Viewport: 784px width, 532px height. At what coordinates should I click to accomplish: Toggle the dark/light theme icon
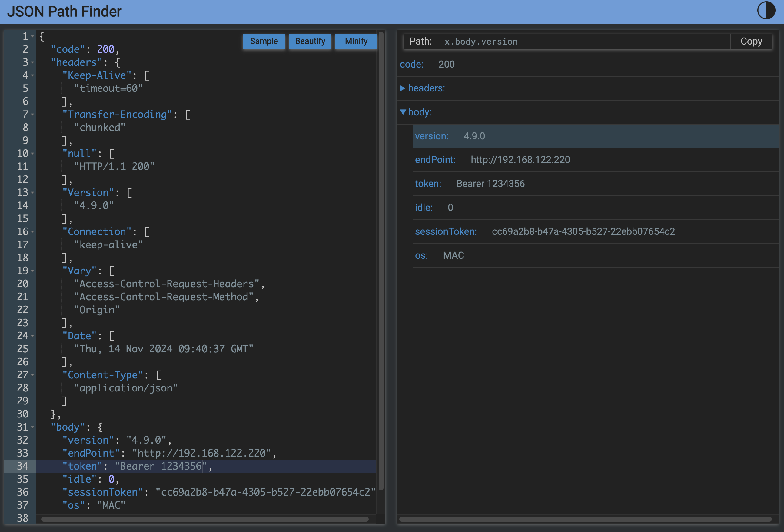[766, 11]
